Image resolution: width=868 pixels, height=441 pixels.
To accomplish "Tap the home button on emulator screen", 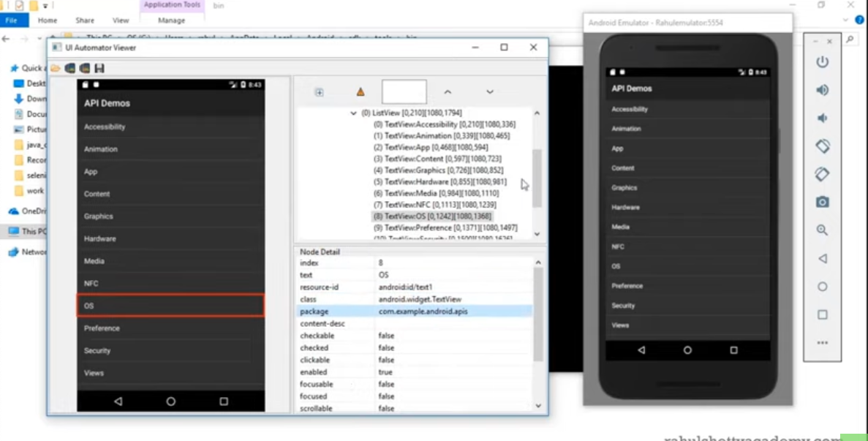I will 687,350.
